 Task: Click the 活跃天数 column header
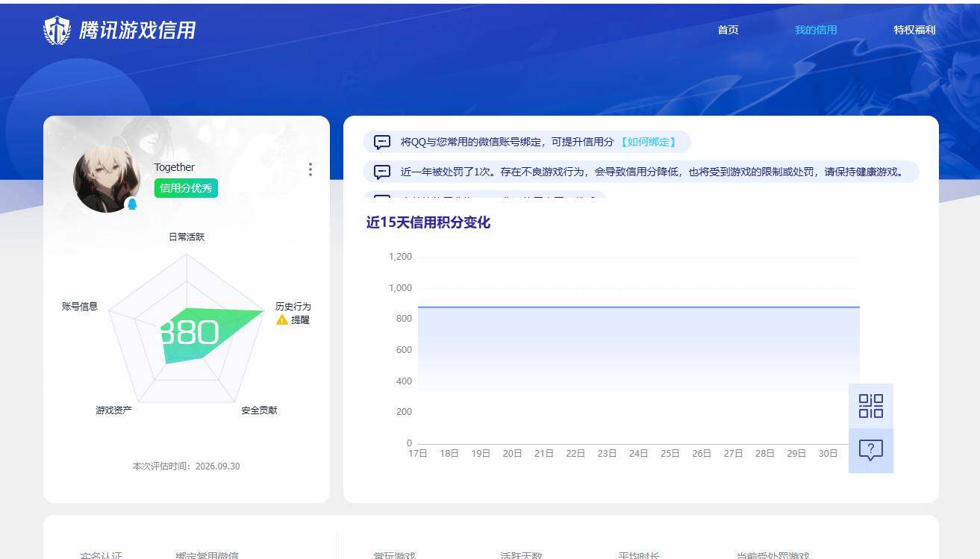coord(521,555)
